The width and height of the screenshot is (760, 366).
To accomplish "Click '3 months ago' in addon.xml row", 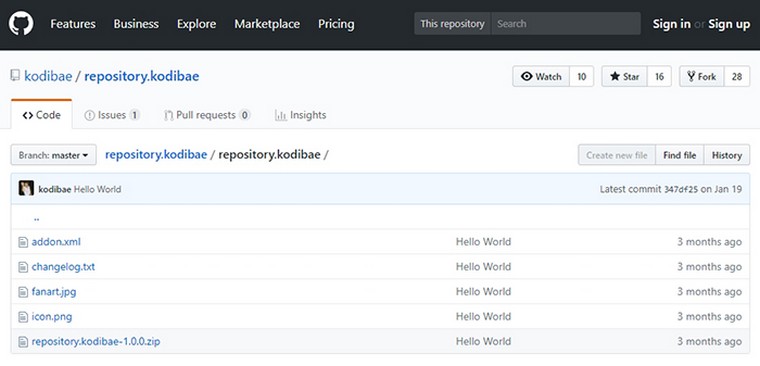I will click(x=710, y=241).
